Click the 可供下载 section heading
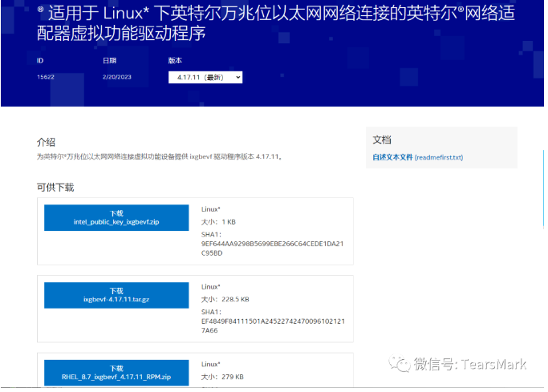This screenshot has width=548, height=392. pyautogui.click(x=55, y=188)
